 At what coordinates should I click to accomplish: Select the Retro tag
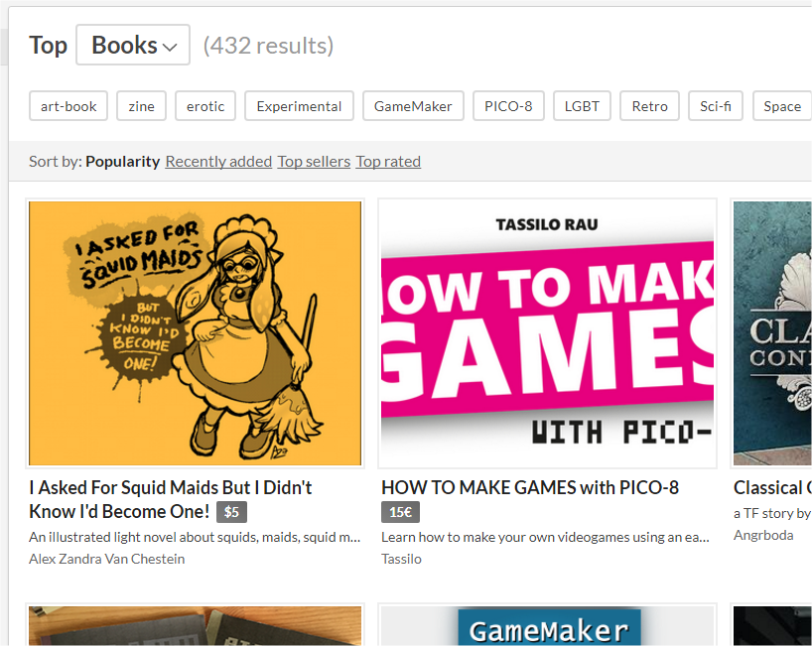650,106
